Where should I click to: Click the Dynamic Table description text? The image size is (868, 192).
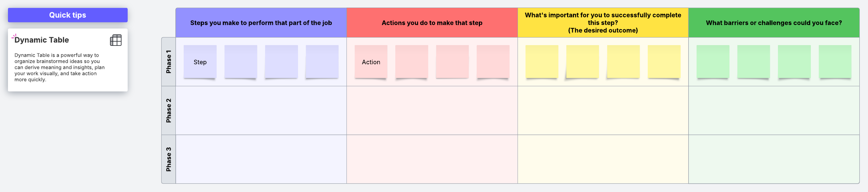click(x=60, y=67)
